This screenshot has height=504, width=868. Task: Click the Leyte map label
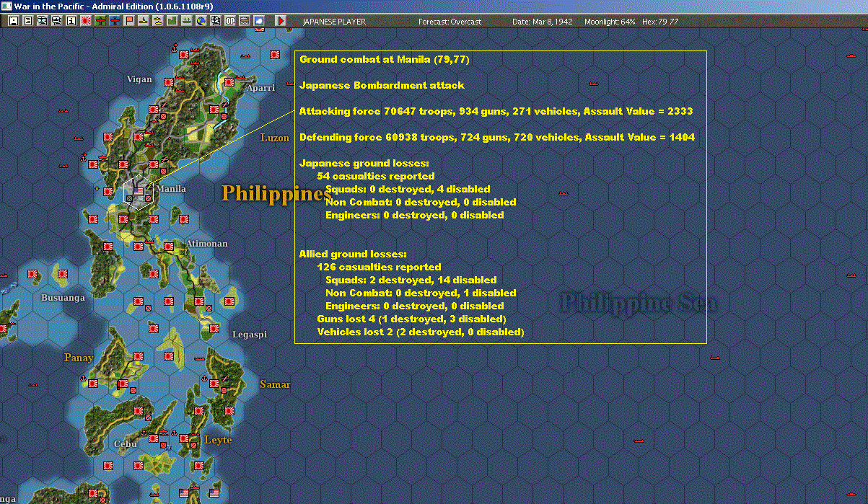pos(218,440)
